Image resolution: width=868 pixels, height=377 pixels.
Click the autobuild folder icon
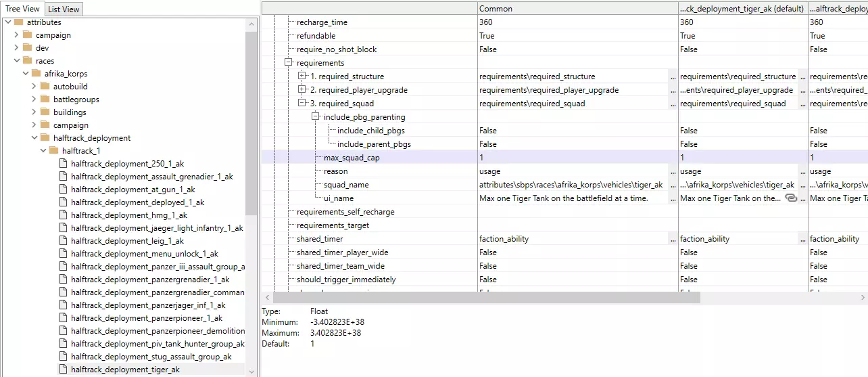coord(45,87)
